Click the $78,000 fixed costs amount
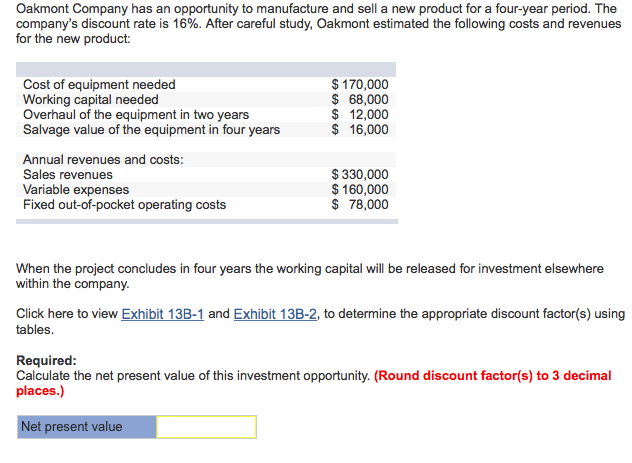632x463 pixels. [360, 205]
